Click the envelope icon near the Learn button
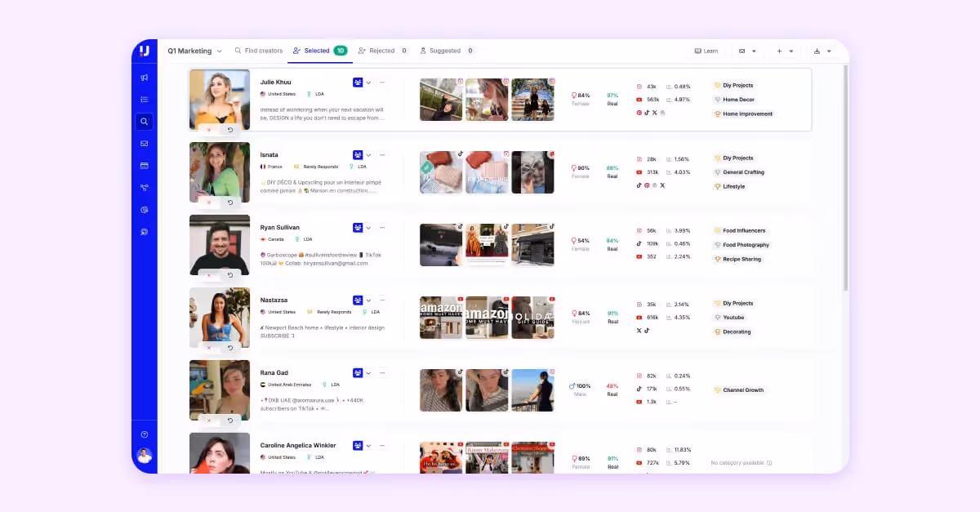Viewport: 980px width, 512px height. click(742, 51)
